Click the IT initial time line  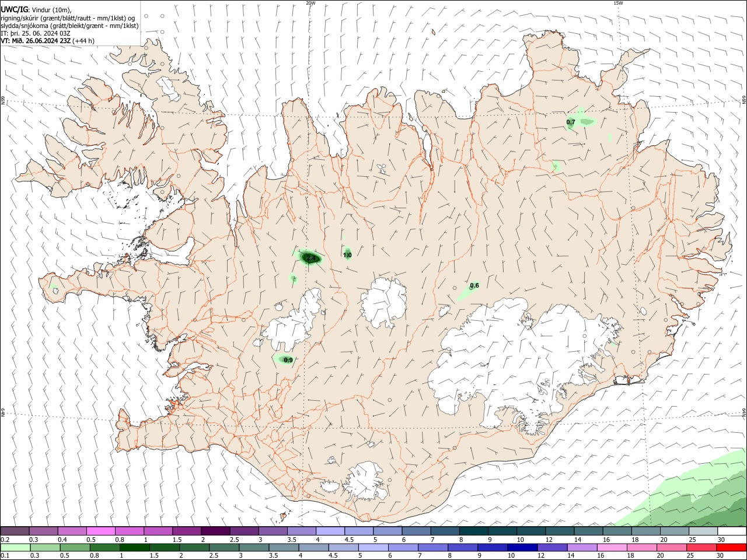36,33
